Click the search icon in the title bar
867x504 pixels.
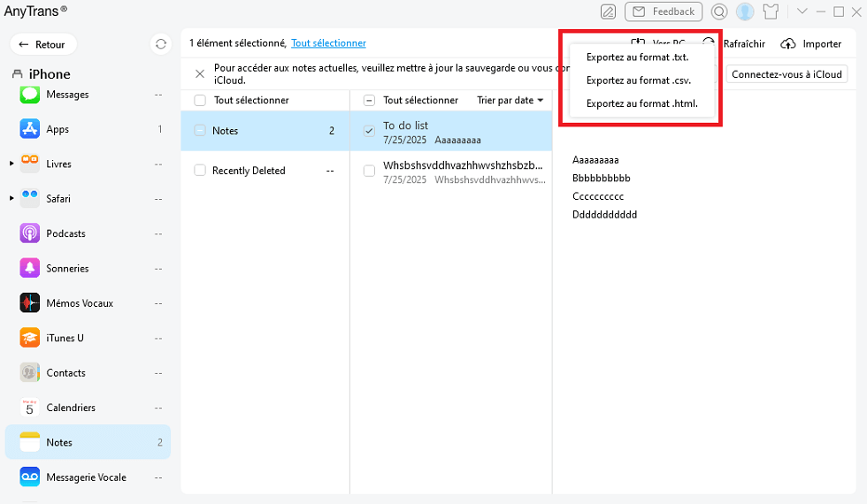click(x=719, y=11)
